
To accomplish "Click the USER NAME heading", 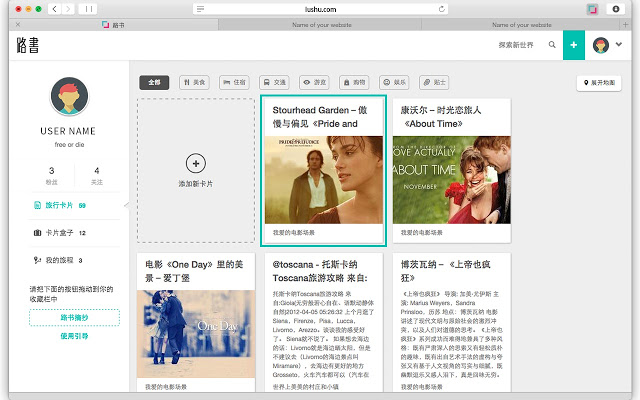I will pyautogui.click(x=68, y=131).
